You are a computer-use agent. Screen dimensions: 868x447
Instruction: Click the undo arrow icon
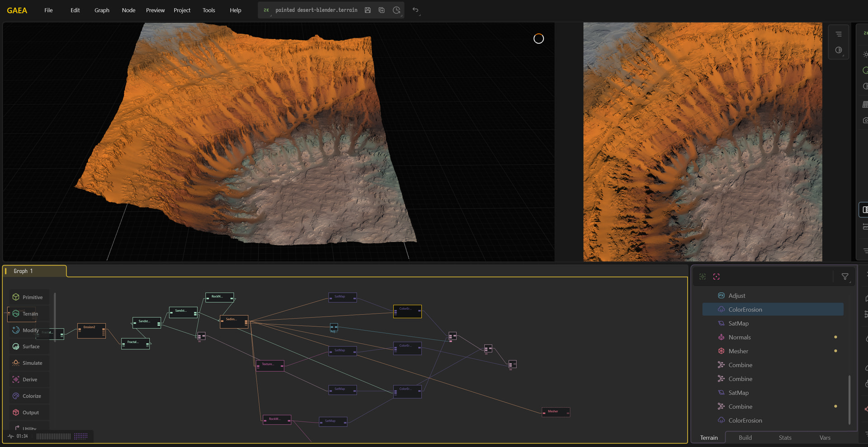coord(415,10)
